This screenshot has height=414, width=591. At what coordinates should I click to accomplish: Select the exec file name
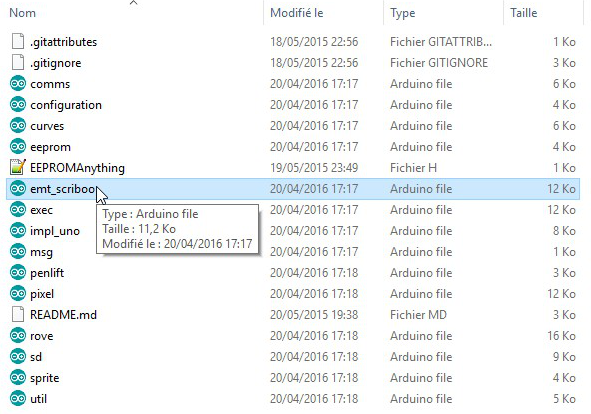(x=41, y=210)
